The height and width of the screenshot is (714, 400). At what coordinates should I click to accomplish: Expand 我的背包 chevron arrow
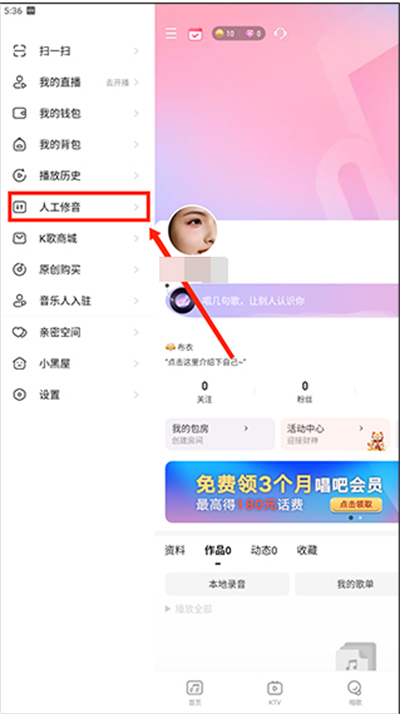pyautogui.click(x=136, y=145)
